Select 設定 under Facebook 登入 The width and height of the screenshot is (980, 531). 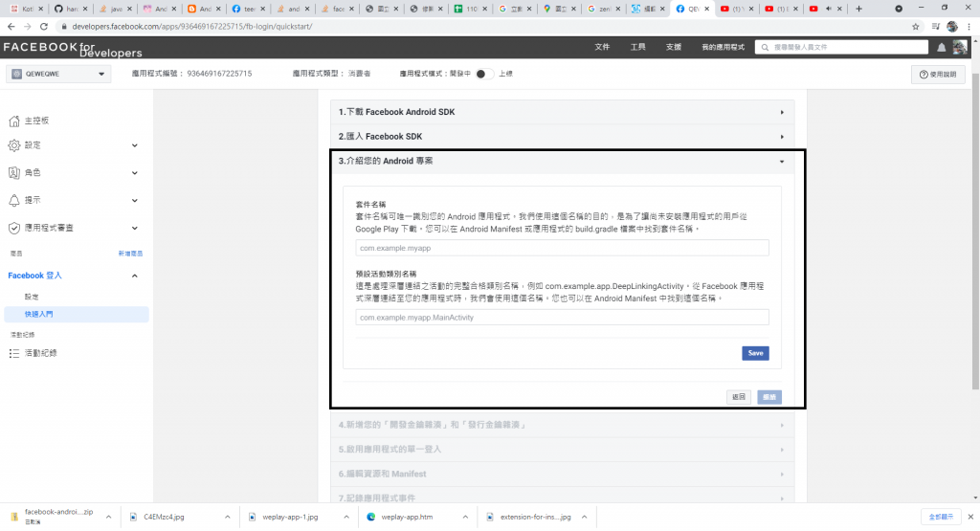tap(32, 297)
